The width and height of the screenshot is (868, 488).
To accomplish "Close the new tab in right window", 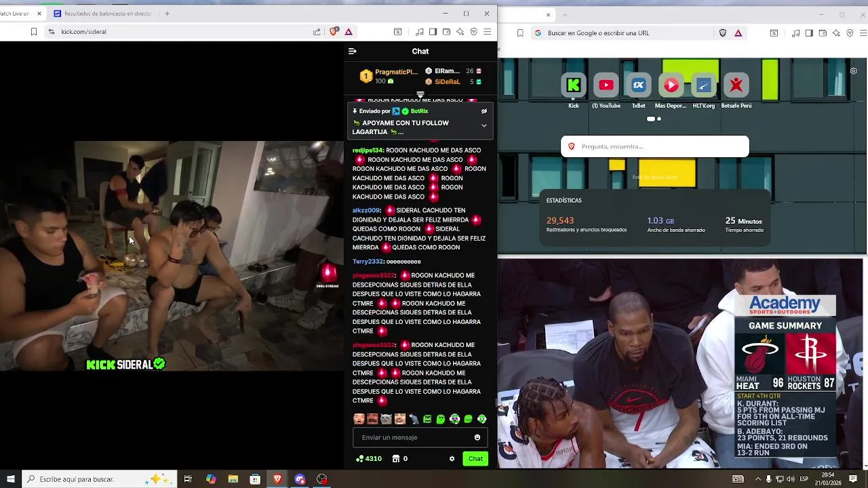I will 548,15.
